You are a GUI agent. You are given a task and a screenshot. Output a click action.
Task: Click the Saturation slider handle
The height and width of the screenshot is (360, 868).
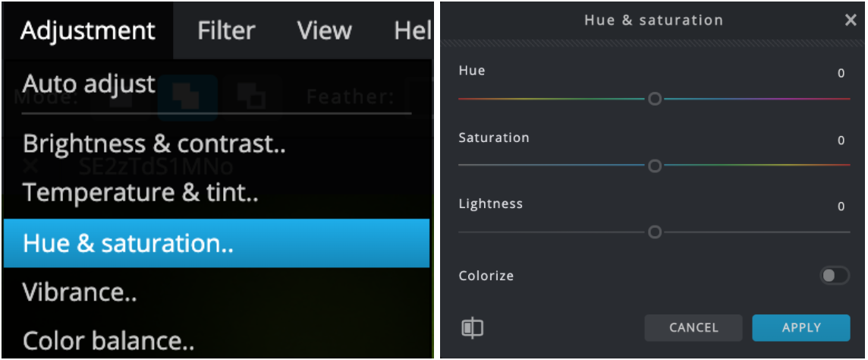655,166
